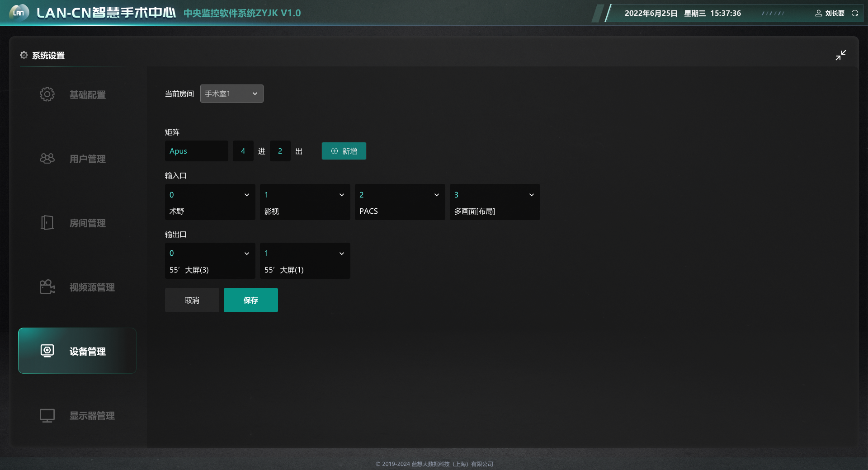Collapse the settings panel with shrink icon
Screen dimensions: 868x470
[841, 55]
